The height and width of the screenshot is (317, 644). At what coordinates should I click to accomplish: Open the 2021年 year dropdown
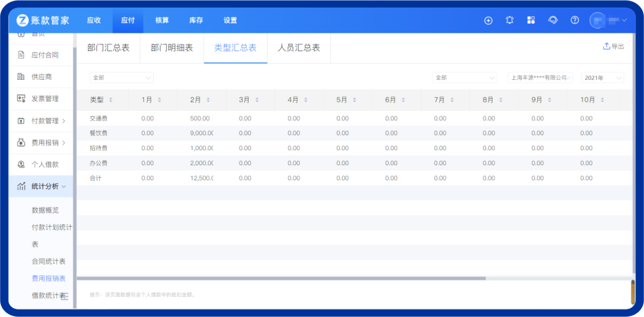(602, 77)
